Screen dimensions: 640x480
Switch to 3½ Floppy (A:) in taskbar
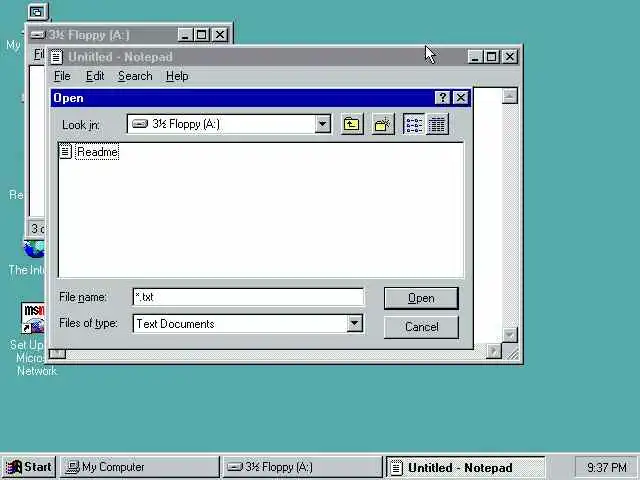(302, 467)
